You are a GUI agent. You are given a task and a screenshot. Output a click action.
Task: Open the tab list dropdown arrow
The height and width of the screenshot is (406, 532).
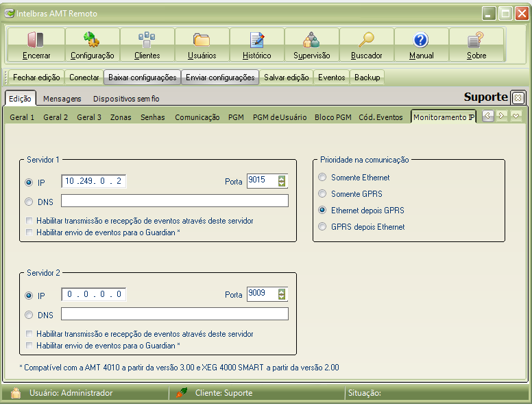516,116
